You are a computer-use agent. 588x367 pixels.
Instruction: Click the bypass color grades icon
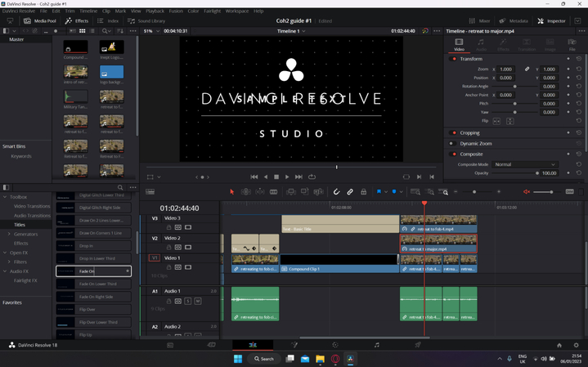tap(425, 31)
